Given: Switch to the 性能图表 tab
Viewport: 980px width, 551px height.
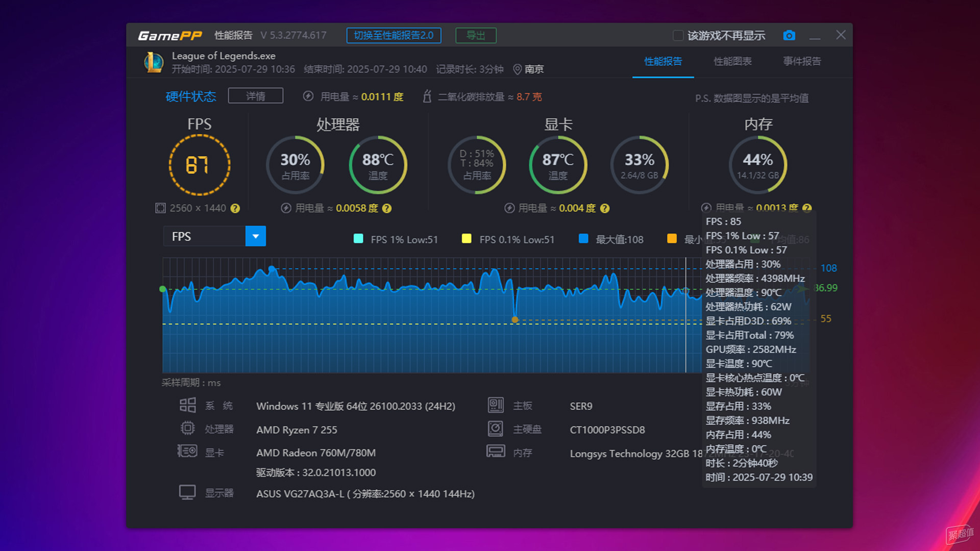Looking at the screenshot, I should (x=732, y=61).
